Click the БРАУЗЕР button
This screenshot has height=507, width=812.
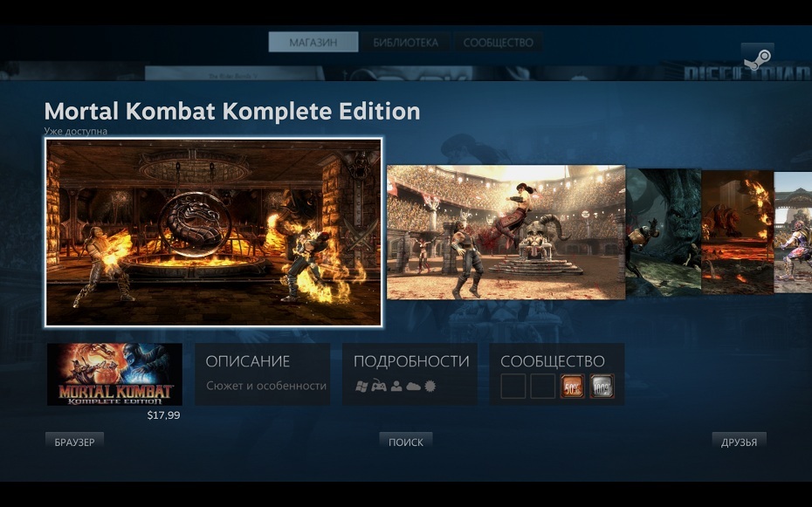tap(74, 442)
